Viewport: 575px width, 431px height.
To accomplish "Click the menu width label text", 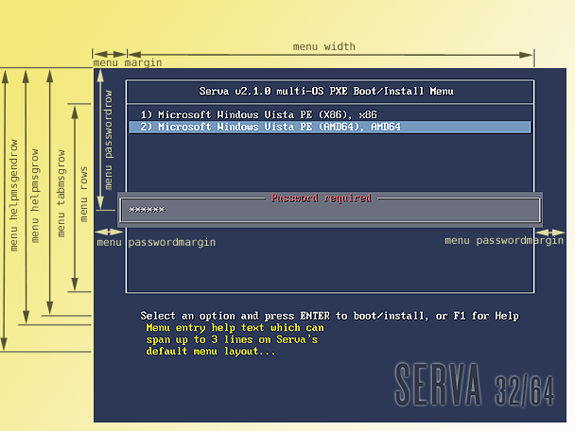I will tap(324, 47).
